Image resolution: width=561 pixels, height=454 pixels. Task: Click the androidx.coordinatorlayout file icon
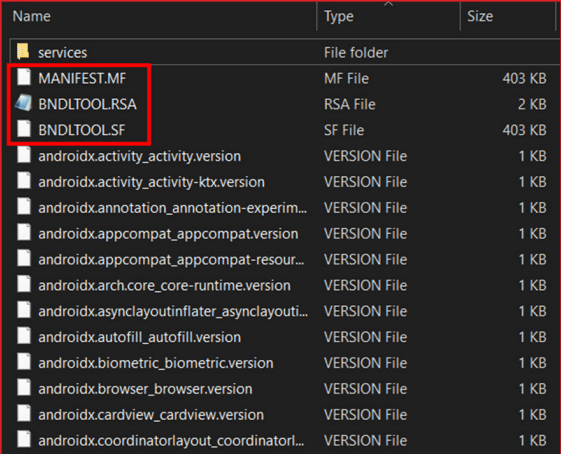tap(24, 440)
